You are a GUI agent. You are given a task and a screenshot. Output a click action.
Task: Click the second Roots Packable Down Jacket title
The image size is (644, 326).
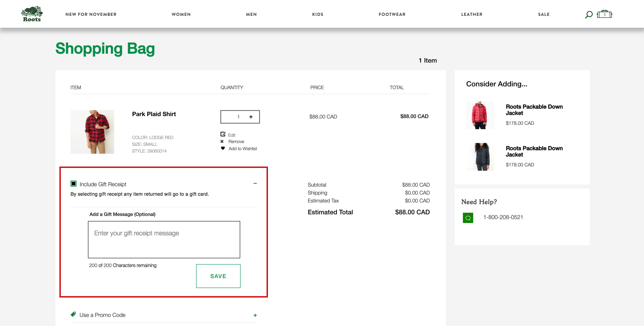(534, 151)
